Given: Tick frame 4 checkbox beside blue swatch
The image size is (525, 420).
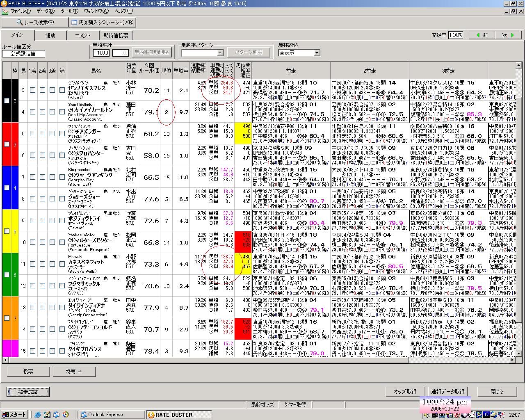Looking at the screenshot, I should coord(6,188).
